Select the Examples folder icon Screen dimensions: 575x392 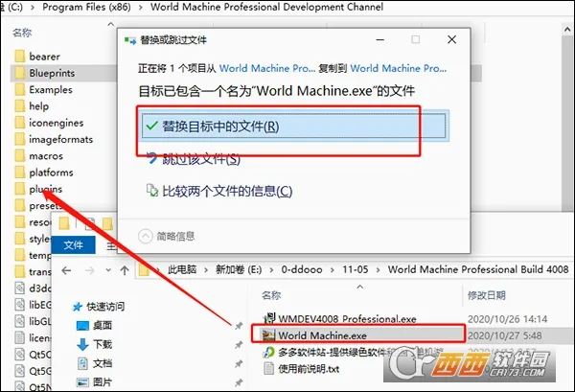coord(20,89)
